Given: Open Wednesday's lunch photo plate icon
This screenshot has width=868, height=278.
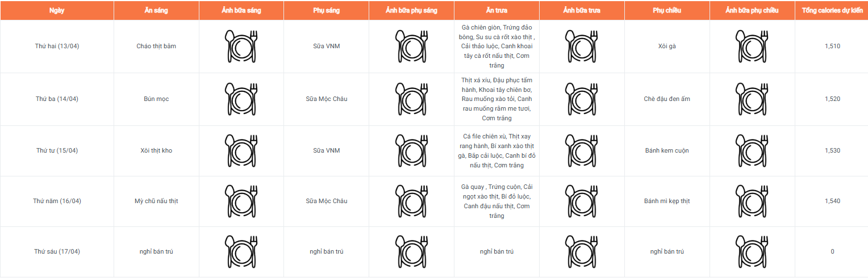Looking at the screenshot, I should (582, 151).
